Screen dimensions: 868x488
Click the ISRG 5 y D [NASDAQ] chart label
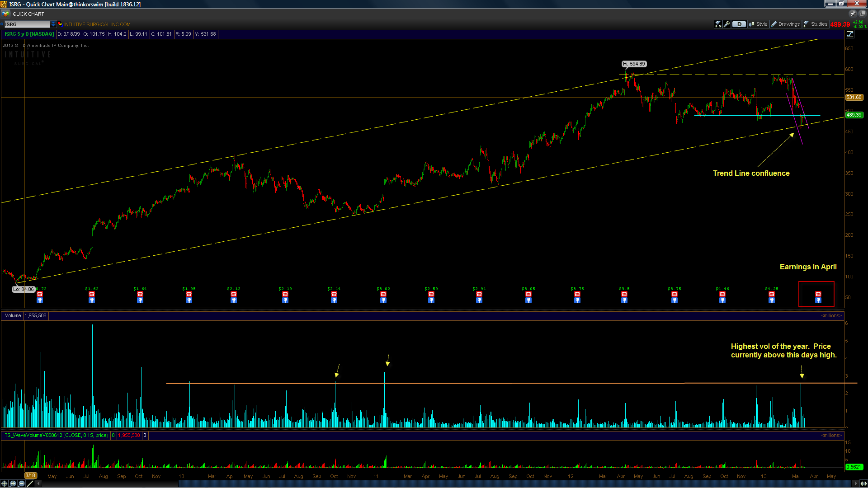29,34
